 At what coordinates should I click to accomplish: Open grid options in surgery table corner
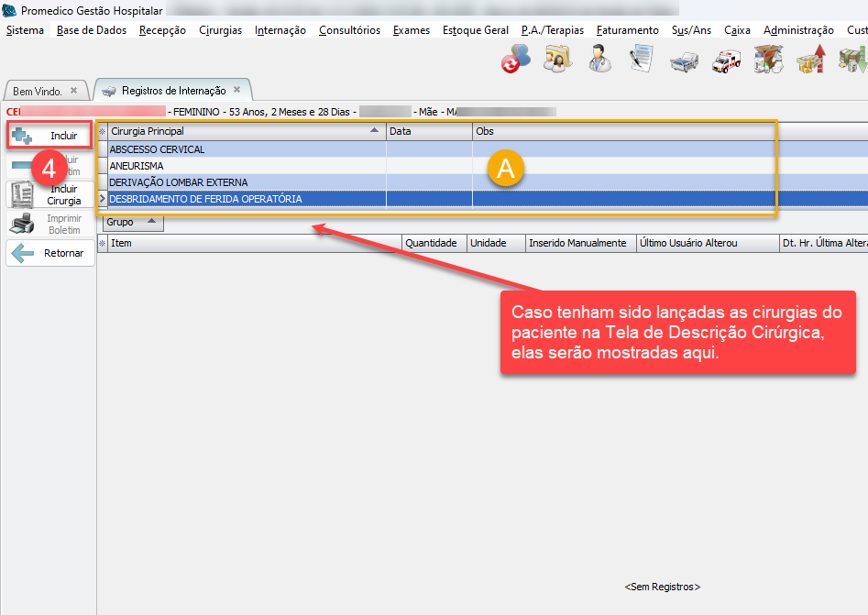click(103, 131)
